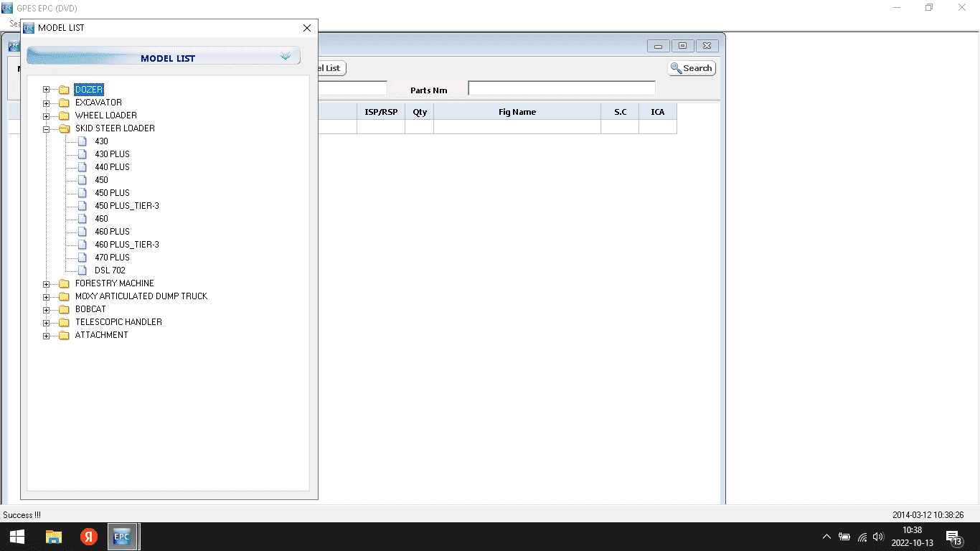Select MOXY ARTICULATED DUMP TRUCK category
This screenshot has height=551, width=980.
pyautogui.click(x=141, y=296)
